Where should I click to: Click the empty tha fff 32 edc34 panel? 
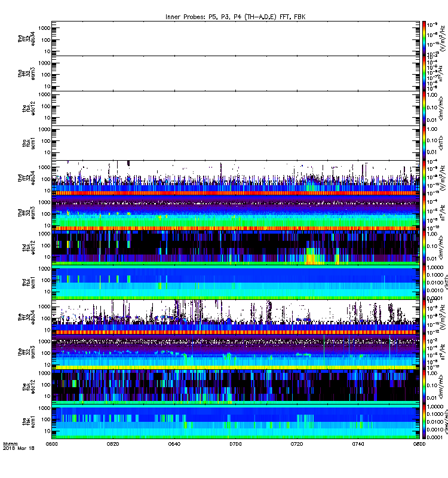(235, 38)
